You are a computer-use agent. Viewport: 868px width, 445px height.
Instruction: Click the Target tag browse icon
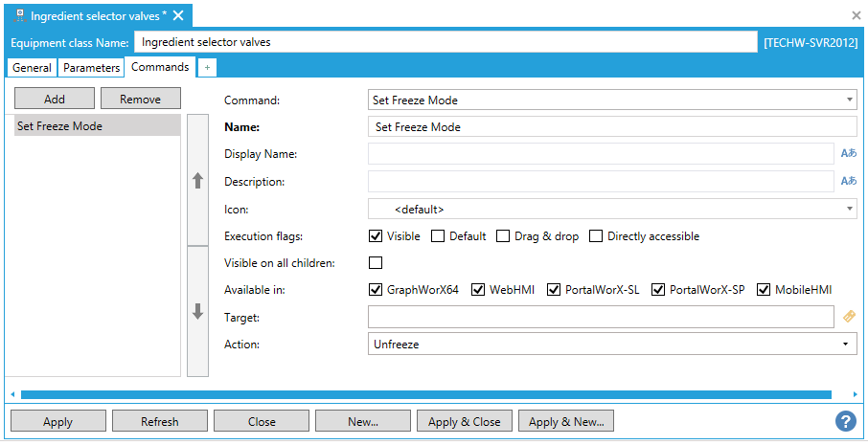848,317
